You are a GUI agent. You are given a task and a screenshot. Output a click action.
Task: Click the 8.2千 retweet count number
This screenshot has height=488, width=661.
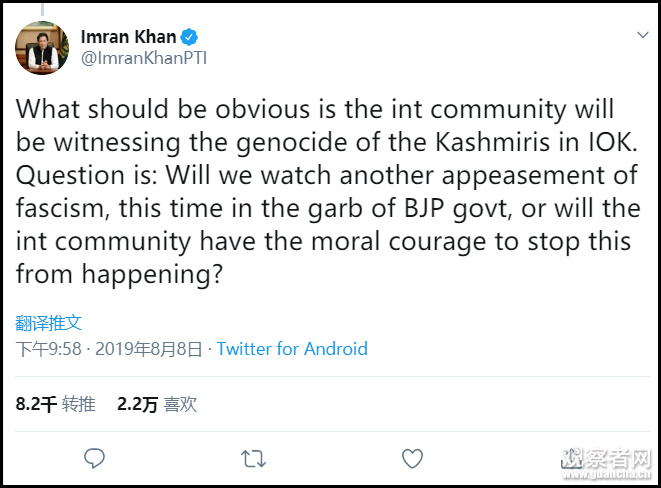(35, 404)
